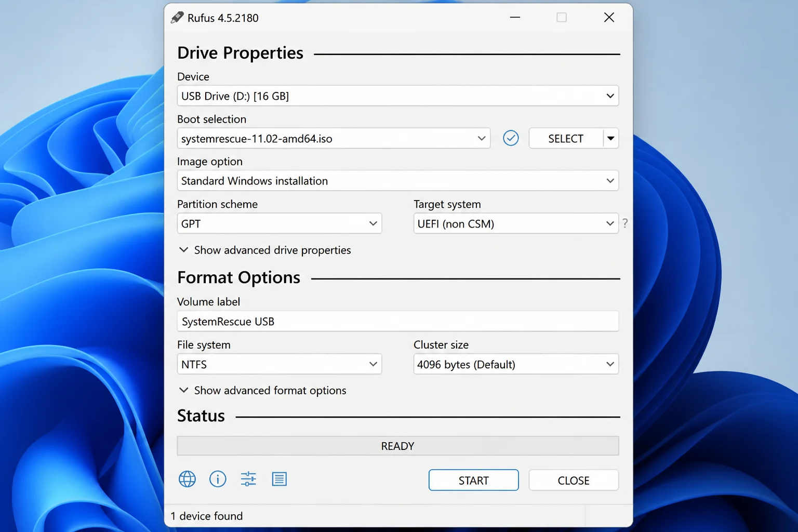The width and height of the screenshot is (798, 532).
Task: Open application settings sliders icon
Action: (x=248, y=479)
